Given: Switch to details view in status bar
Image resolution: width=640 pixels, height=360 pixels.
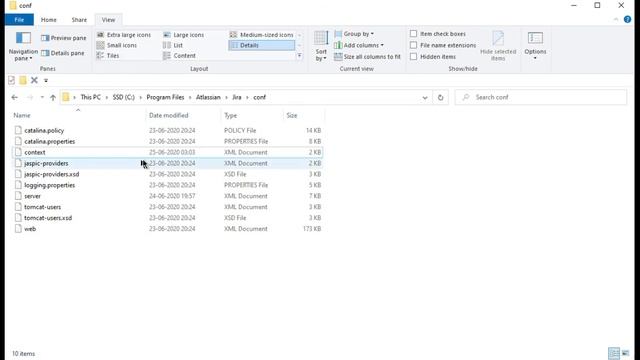Looking at the screenshot, I should coord(613,353).
